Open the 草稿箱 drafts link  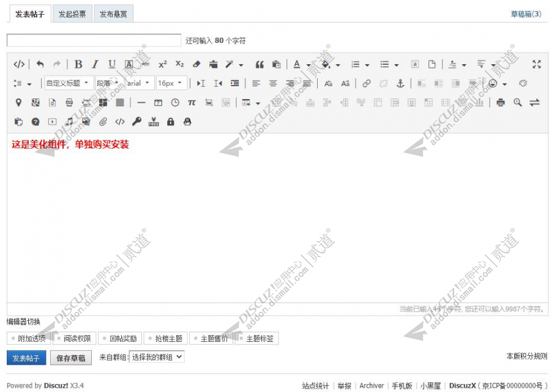(x=526, y=14)
